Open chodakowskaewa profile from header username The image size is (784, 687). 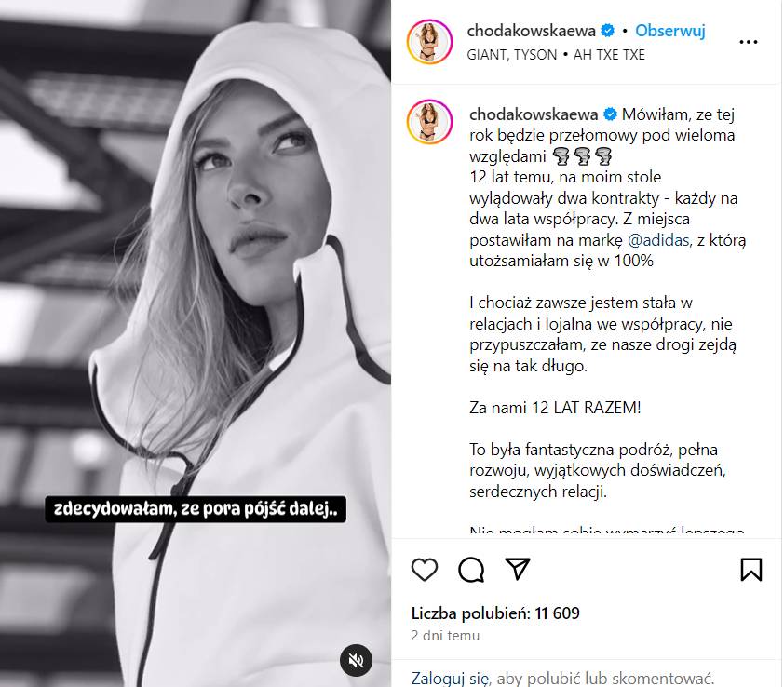[x=531, y=31]
